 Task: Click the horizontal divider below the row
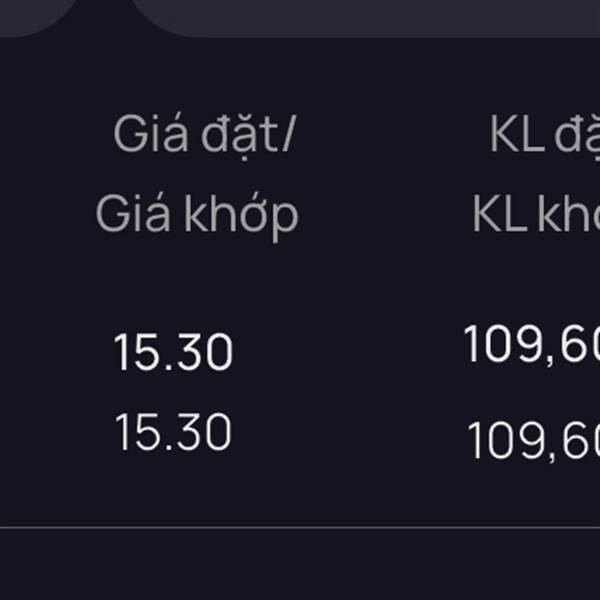(300, 527)
